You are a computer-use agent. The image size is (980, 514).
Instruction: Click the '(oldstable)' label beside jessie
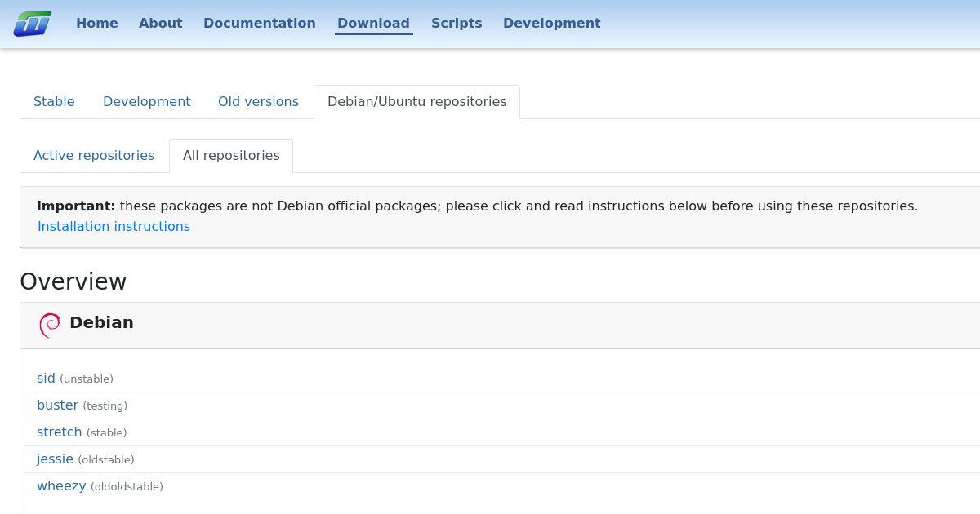106,460
